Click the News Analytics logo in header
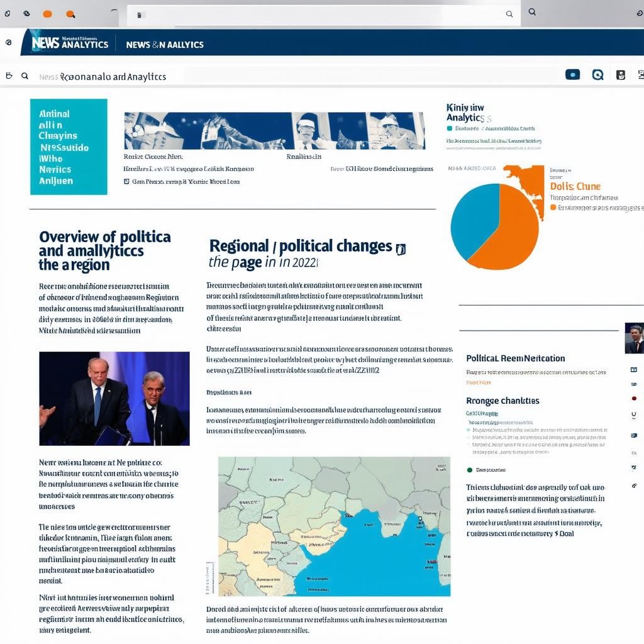Viewport: 644px width, 644px height. (69, 43)
